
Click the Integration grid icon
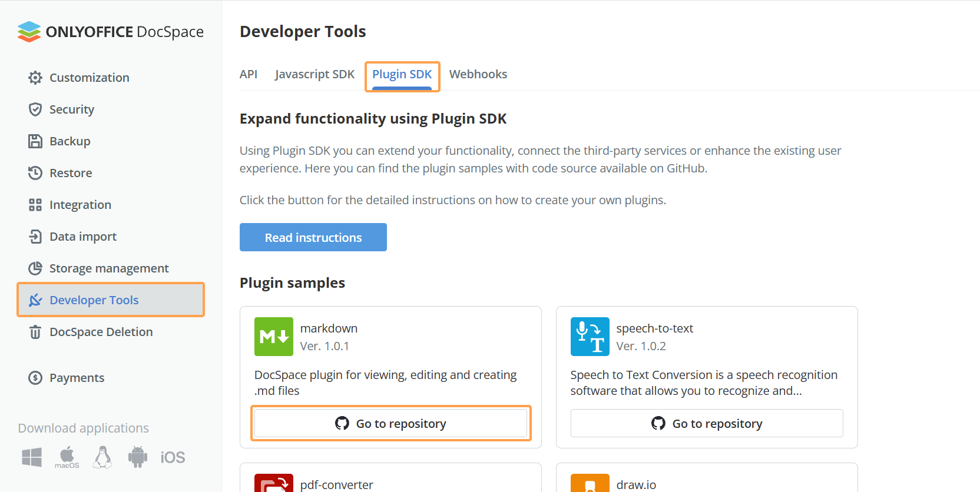(35, 205)
